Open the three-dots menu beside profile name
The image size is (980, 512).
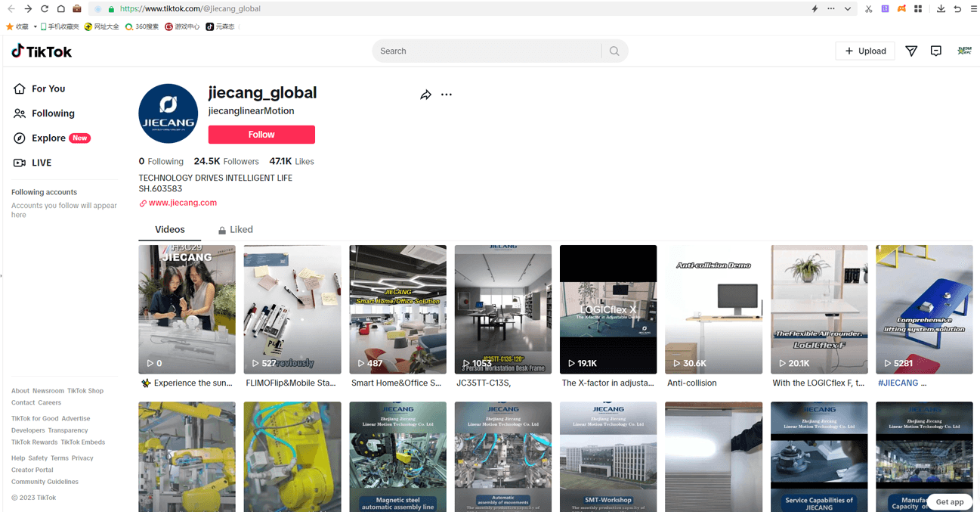(447, 95)
